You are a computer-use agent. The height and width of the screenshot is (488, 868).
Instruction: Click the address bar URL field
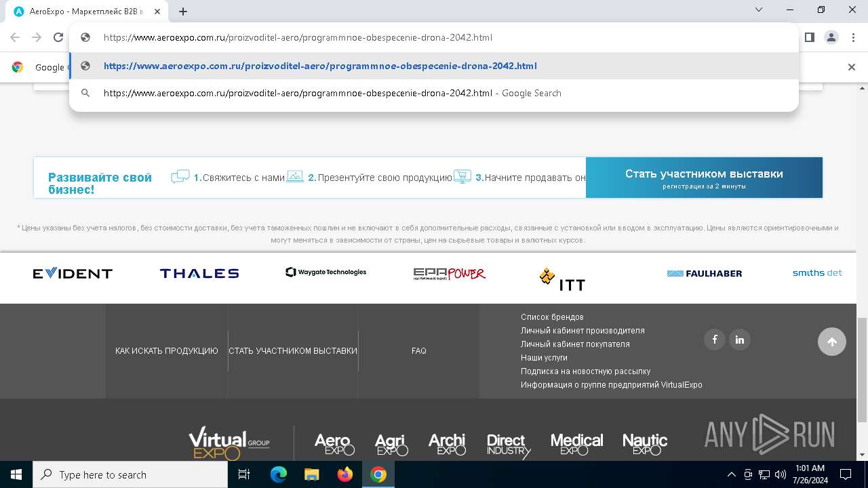click(434, 37)
